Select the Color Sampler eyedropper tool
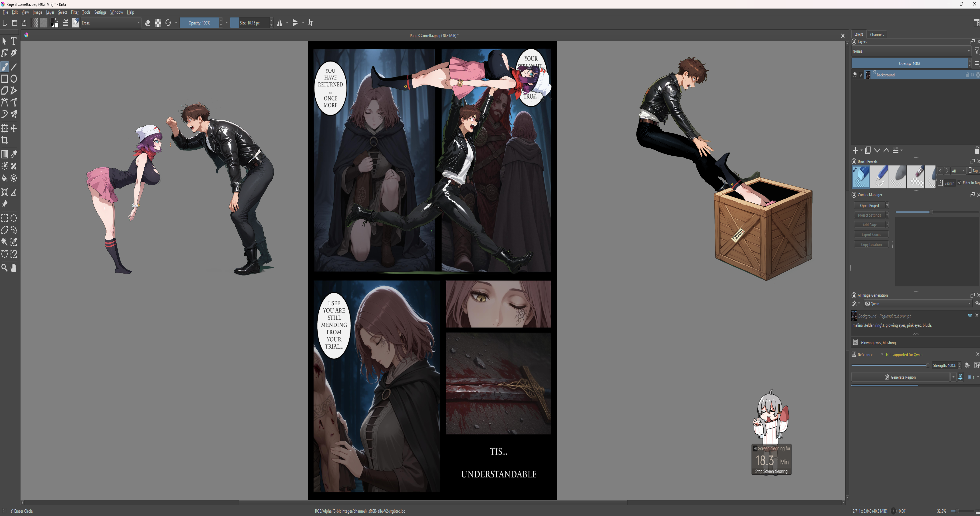 click(14, 154)
